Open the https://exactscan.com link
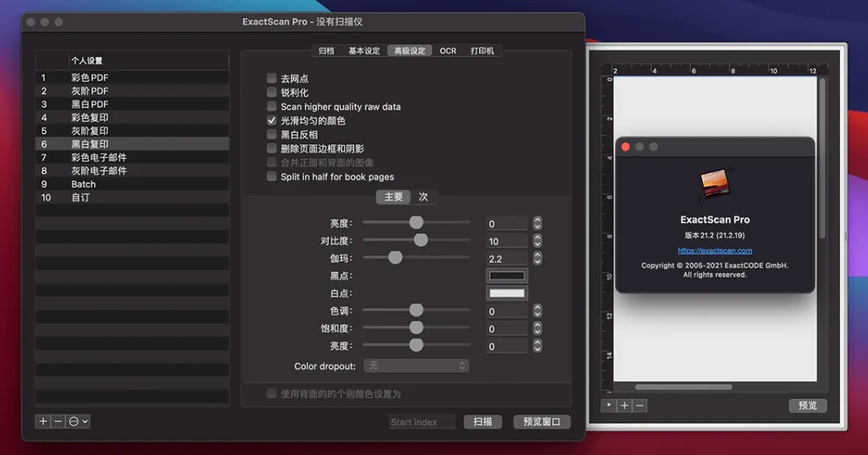Image resolution: width=868 pixels, height=455 pixels. pyautogui.click(x=715, y=250)
